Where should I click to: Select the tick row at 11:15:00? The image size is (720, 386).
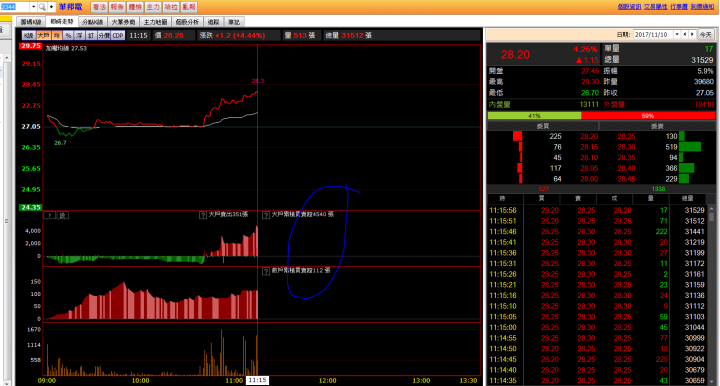point(596,328)
